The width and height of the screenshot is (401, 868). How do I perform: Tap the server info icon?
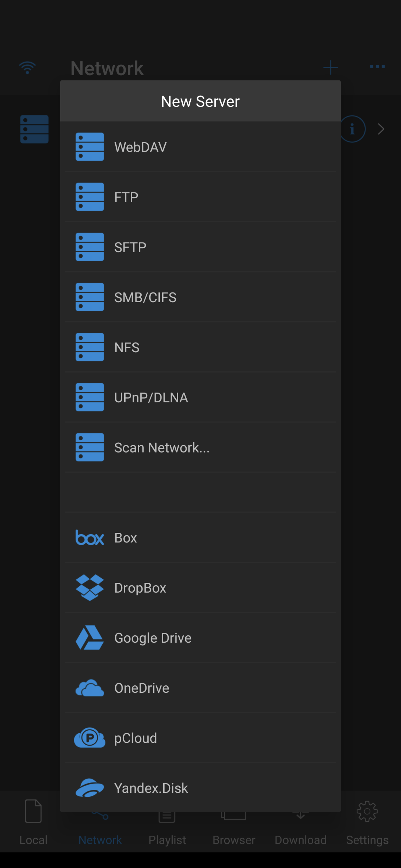(352, 129)
